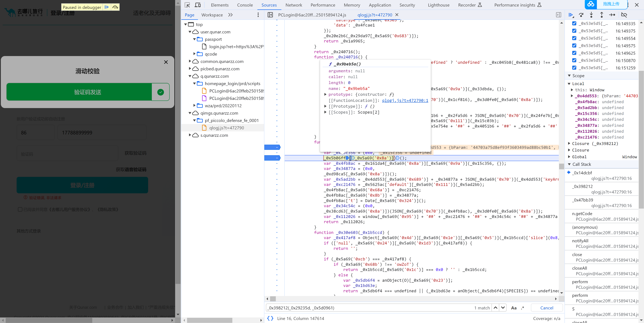This screenshot has height=323, width=644.
Task: Go to previous search match arrow
Action: 496,308
